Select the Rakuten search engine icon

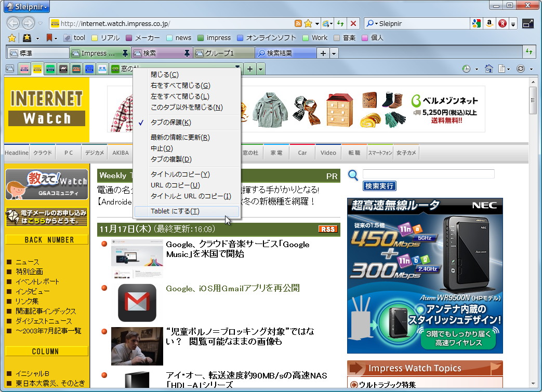click(x=503, y=23)
